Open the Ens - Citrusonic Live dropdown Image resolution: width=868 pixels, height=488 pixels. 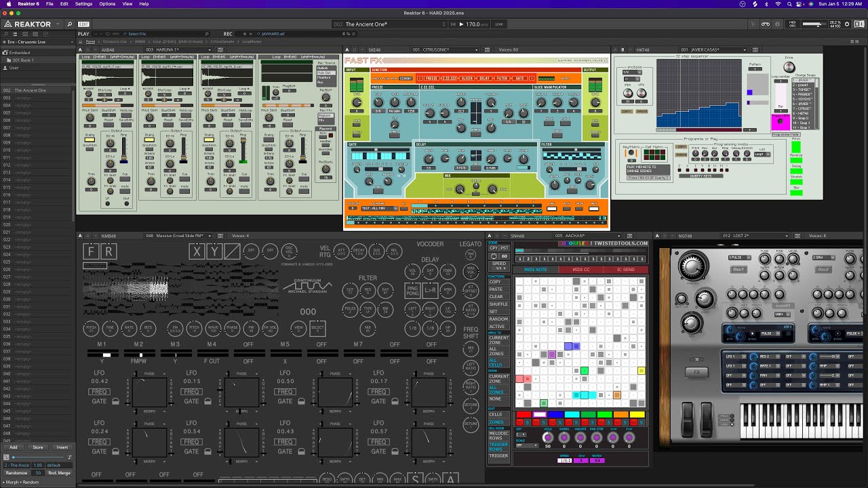coord(37,42)
